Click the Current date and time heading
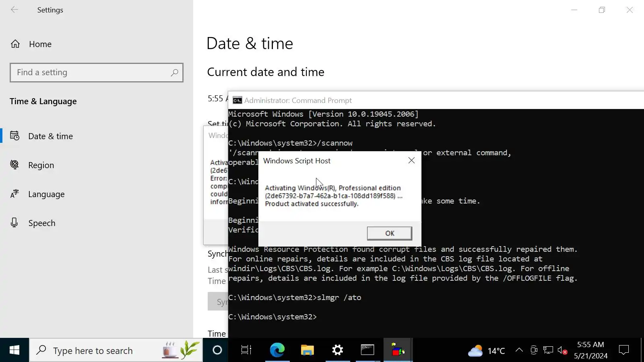The width and height of the screenshot is (644, 362). tap(266, 72)
